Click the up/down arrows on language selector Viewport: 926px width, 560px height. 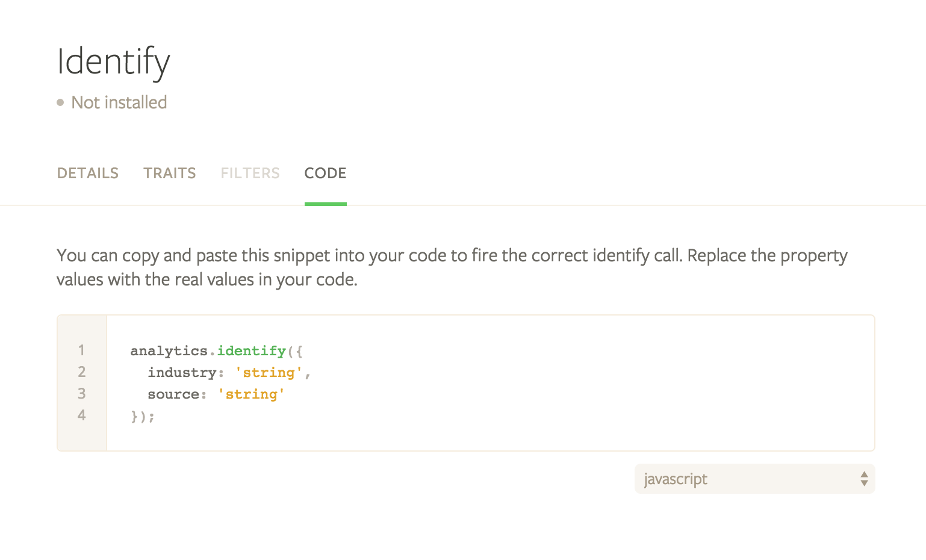(864, 479)
